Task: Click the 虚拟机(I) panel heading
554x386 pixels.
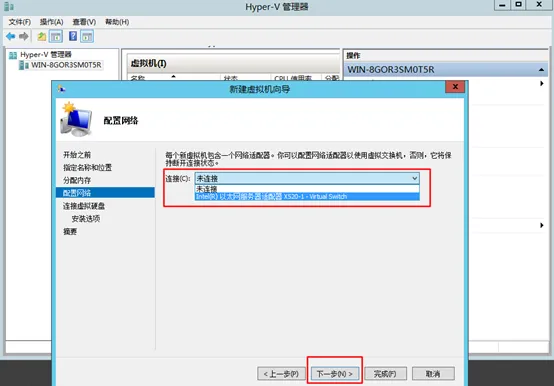Action: click(x=148, y=64)
